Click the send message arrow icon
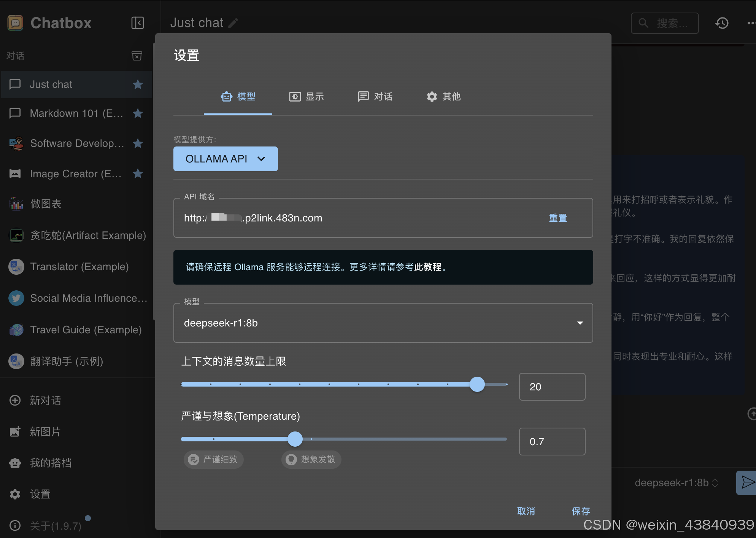The image size is (756, 538). tap(747, 482)
